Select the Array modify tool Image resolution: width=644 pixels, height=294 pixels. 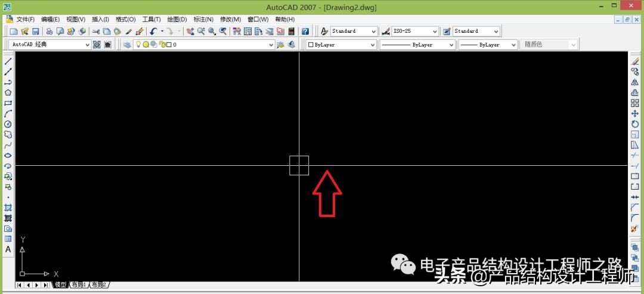coord(635,103)
